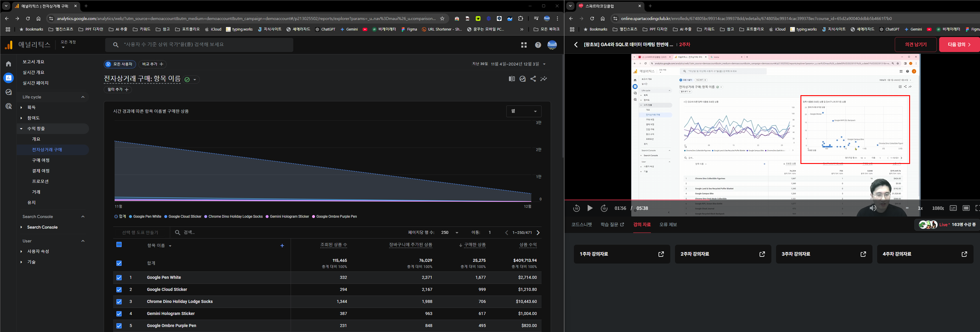
Task: Expand the 참여도 menu group
Action: coord(21,118)
